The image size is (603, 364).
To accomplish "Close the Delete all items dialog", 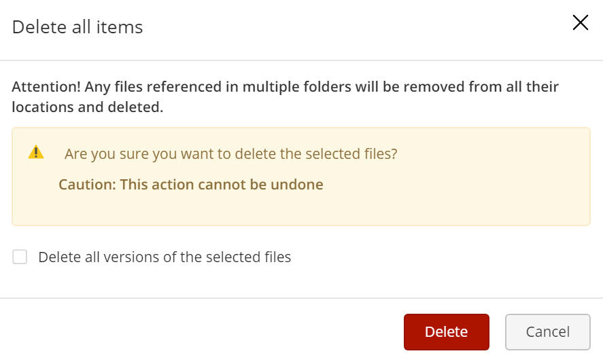I will [580, 23].
